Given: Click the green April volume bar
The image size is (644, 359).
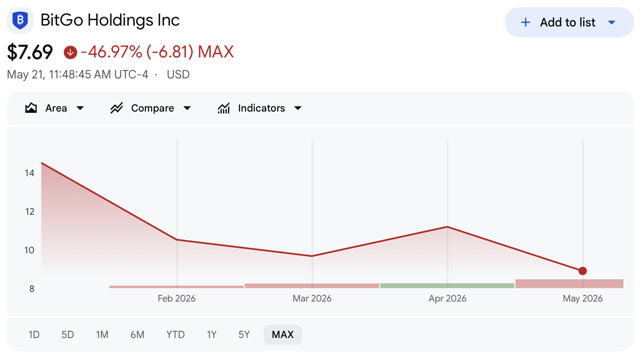Looking at the screenshot, I should click(x=447, y=286).
